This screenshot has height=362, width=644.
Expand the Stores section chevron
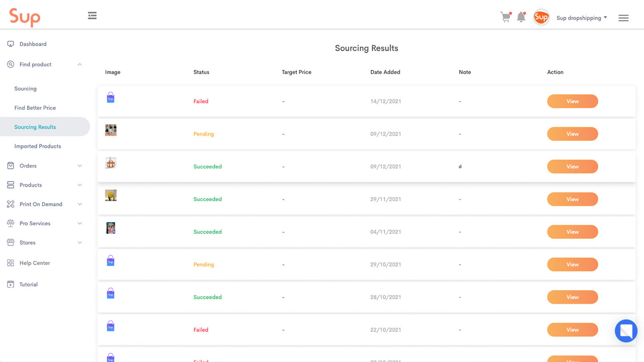click(x=79, y=242)
